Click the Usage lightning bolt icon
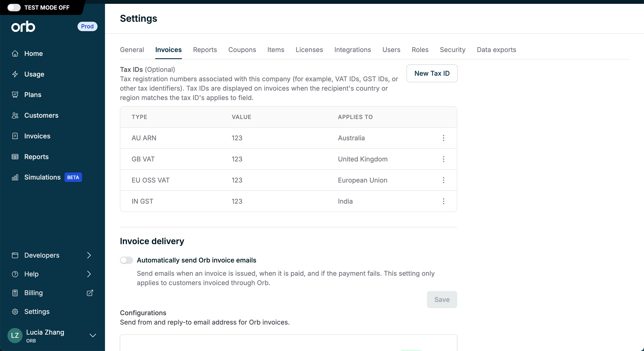The width and height of the screenshot is (644, 351). (15, 74)
